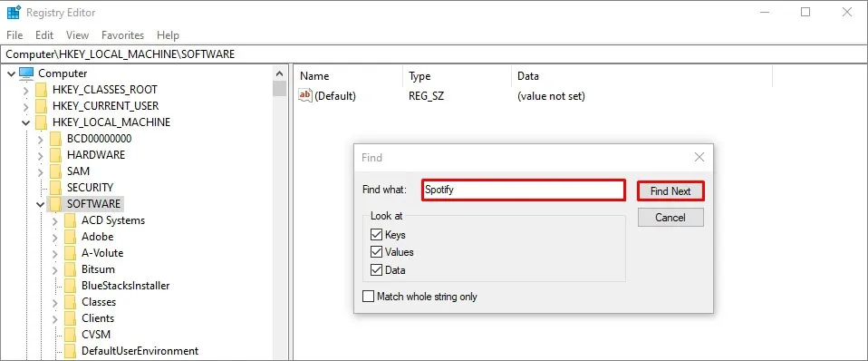The image size is (868, 361).
Task: Click the Find what text field
Action: (523, 190)
